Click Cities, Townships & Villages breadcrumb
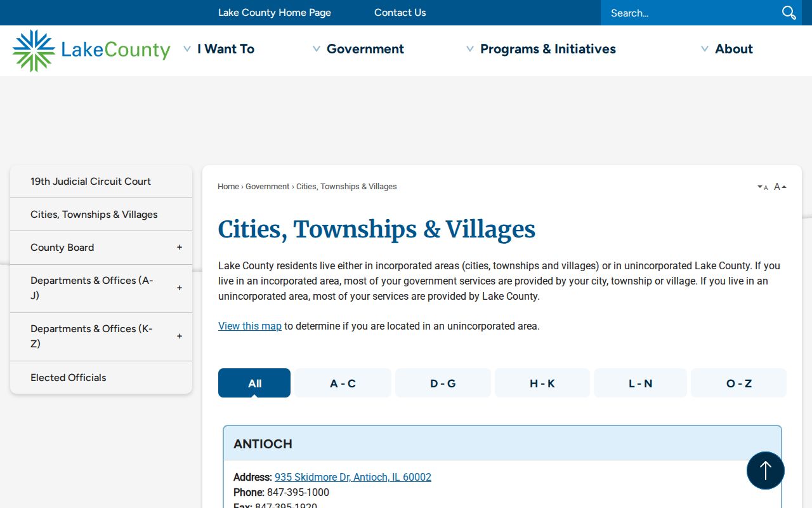The height and width of the screenshot is (508, 812). pos(346,187)
